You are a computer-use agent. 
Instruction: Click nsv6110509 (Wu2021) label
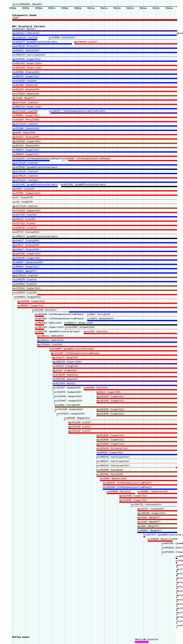click(x=64, y=384)
